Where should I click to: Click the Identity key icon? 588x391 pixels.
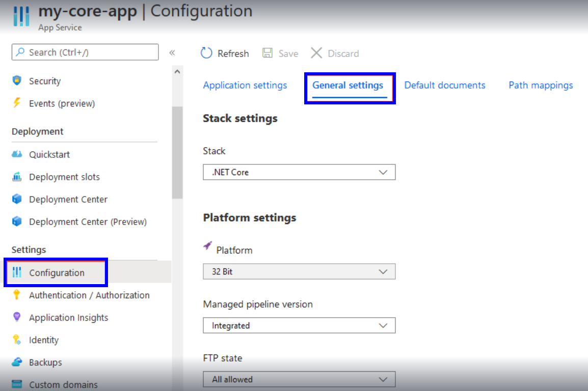pyautogui.click(x=16, y=339)
